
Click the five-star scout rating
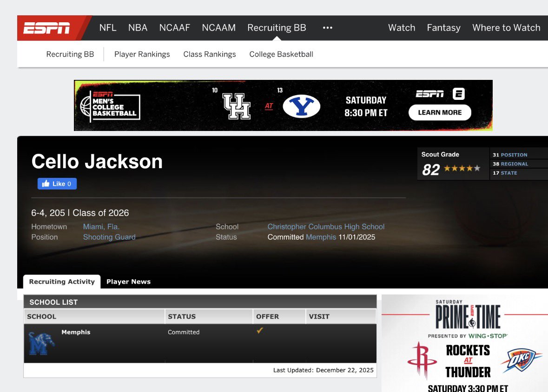[x=462, y=169]
